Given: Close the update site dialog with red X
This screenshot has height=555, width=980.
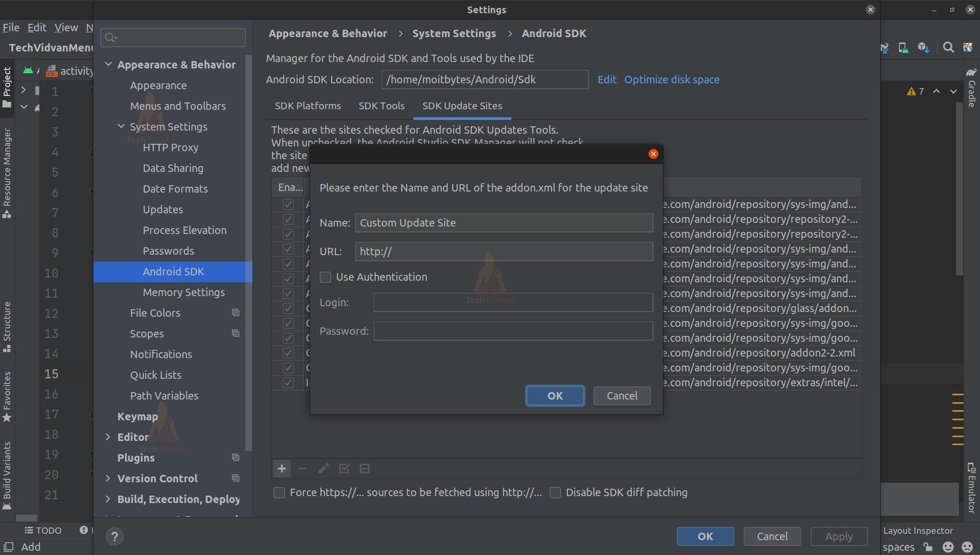Looking at the screenshot, I should (x=654, y=154).
